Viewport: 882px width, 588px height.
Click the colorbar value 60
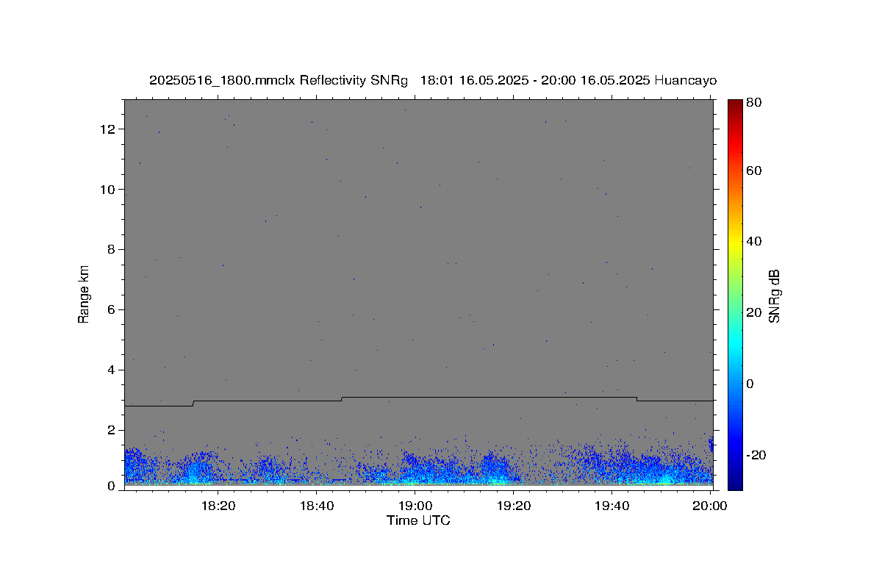click(x=755, y=171)
